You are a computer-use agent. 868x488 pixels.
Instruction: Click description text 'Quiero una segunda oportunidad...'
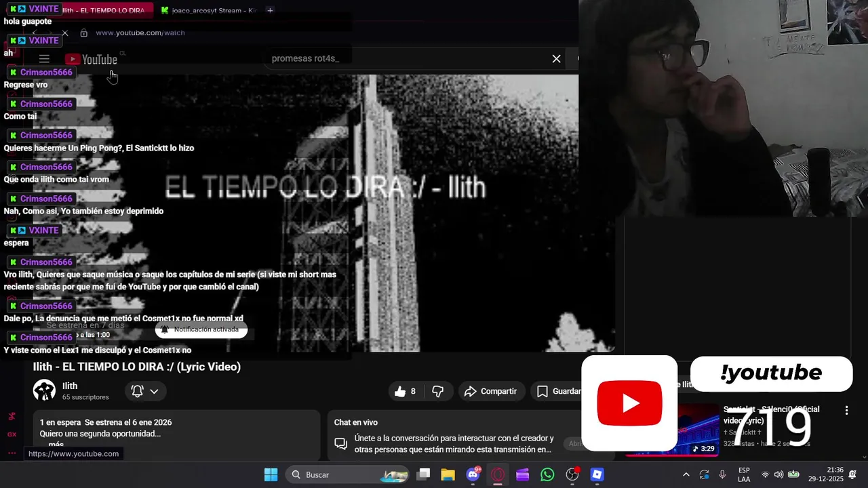click(100, 434)
